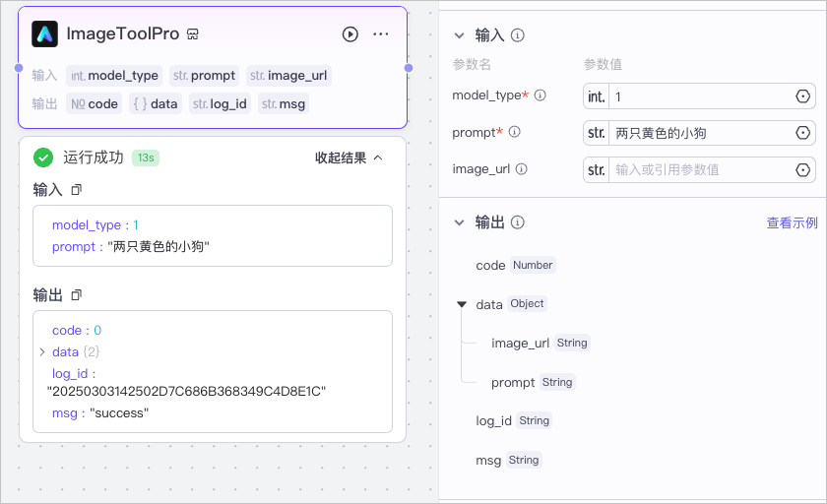The height and width of the screenshot is (504, 827).
Task: Open reference selector for model_type field
Action: 802,96
